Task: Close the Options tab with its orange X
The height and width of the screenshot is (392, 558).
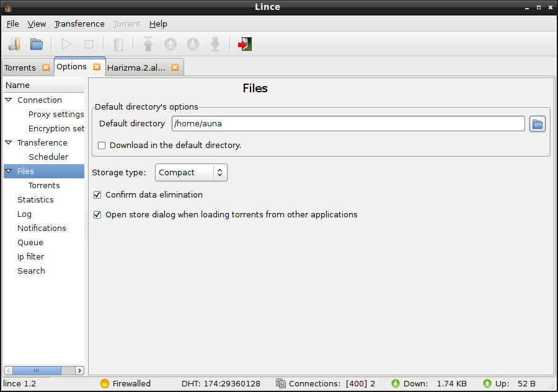Action: pyautogui.click(x=97, y=67)
